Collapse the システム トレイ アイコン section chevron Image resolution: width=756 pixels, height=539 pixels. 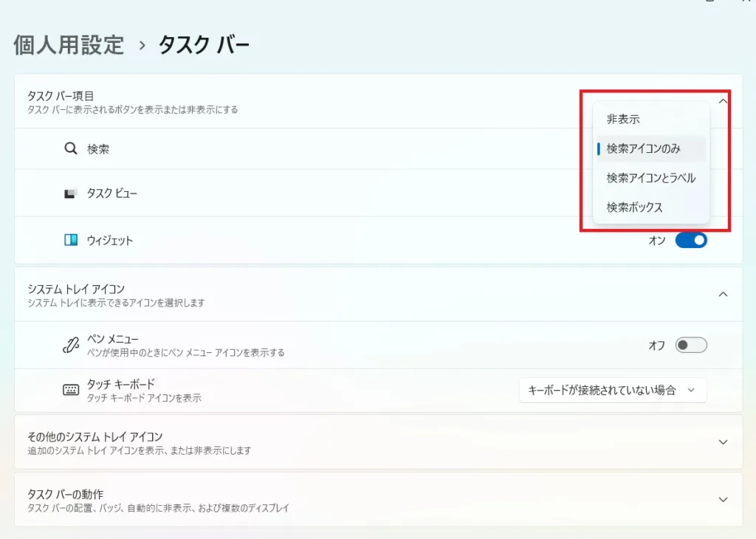tap(724, 294)
